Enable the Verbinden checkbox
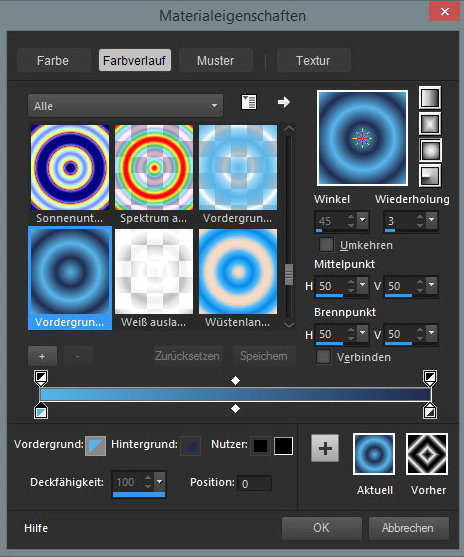This screenshot has height=557, width=464. [323, 357]
